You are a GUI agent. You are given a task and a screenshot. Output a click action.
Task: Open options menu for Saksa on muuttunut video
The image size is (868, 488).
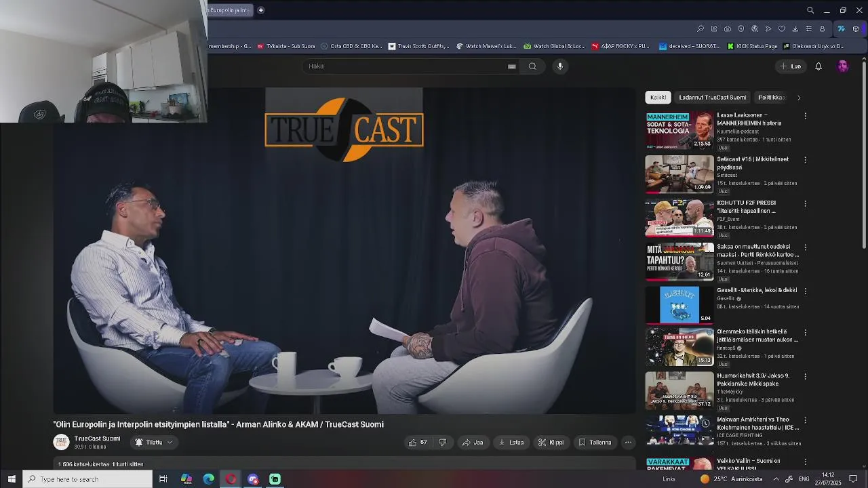pos(805,247)
